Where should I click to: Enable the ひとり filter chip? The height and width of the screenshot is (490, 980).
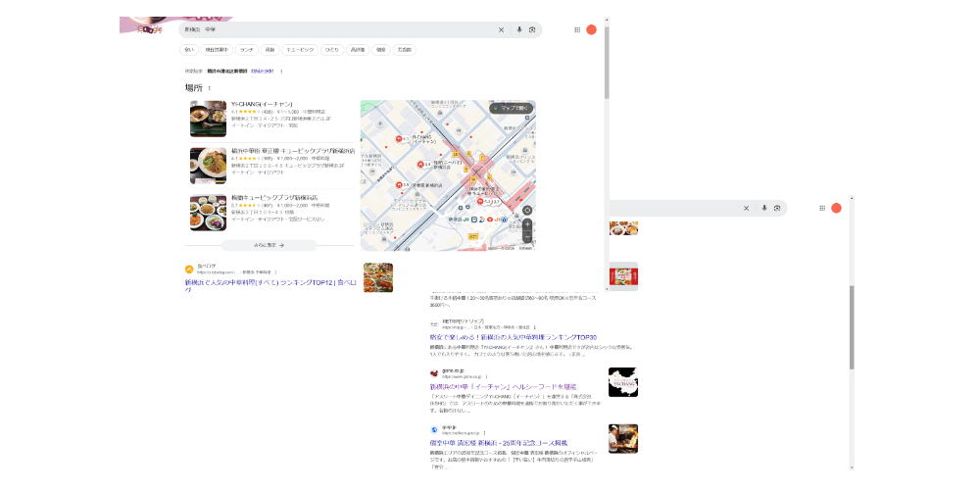click(331, 49)
